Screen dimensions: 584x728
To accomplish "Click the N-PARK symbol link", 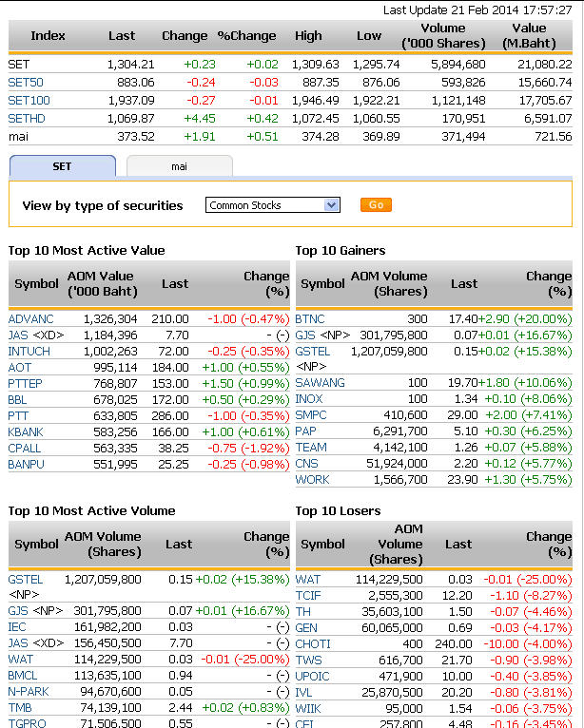I will point(29,691).
